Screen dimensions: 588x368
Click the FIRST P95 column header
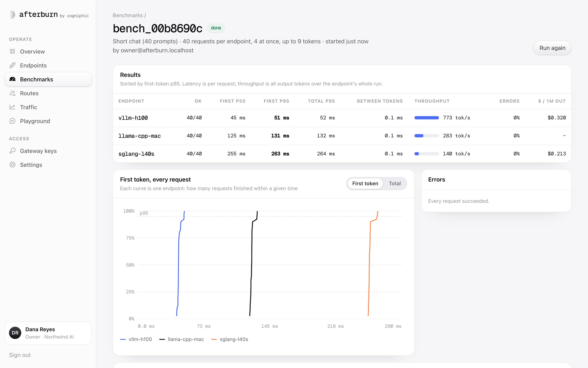pos(276,101)
